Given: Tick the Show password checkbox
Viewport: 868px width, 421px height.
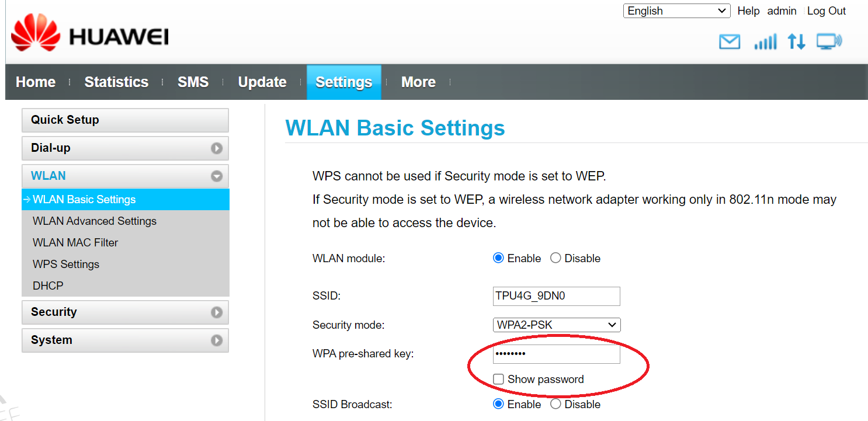Looking at the screenshot, I should point(498,380).
